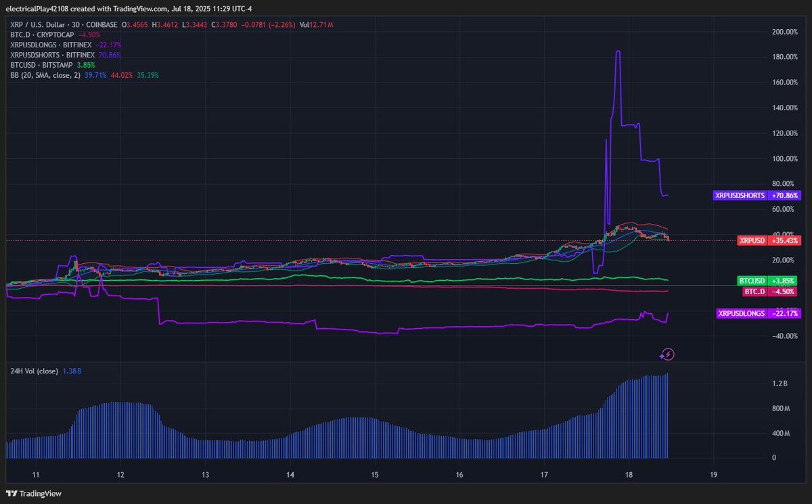Click the Vol 12.71 M value in header
The width and height of the screenshot is (812, 504).
317,24
